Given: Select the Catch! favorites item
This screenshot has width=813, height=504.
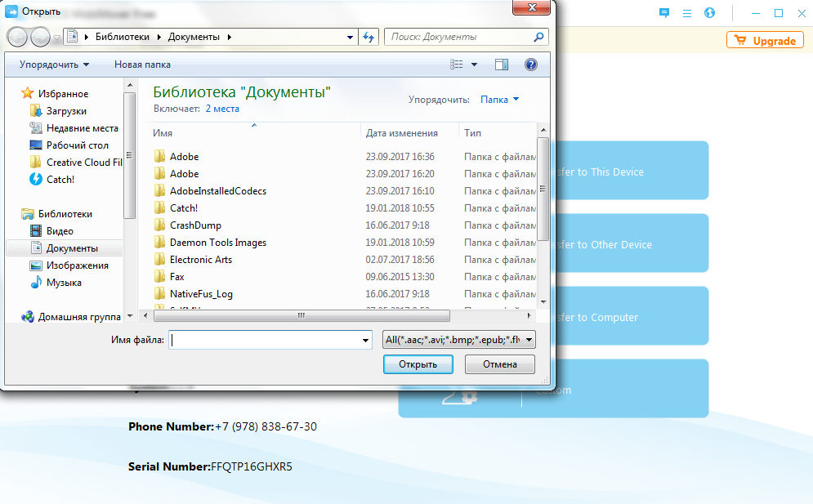Looking at the screenshot, I should pos(60,180).
